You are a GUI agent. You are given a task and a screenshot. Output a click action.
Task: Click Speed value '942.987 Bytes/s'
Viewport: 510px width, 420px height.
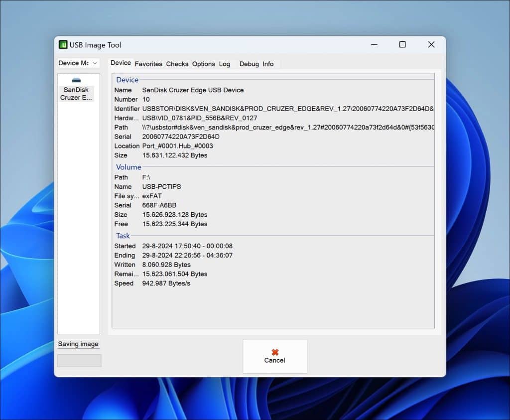click(166, 283)
